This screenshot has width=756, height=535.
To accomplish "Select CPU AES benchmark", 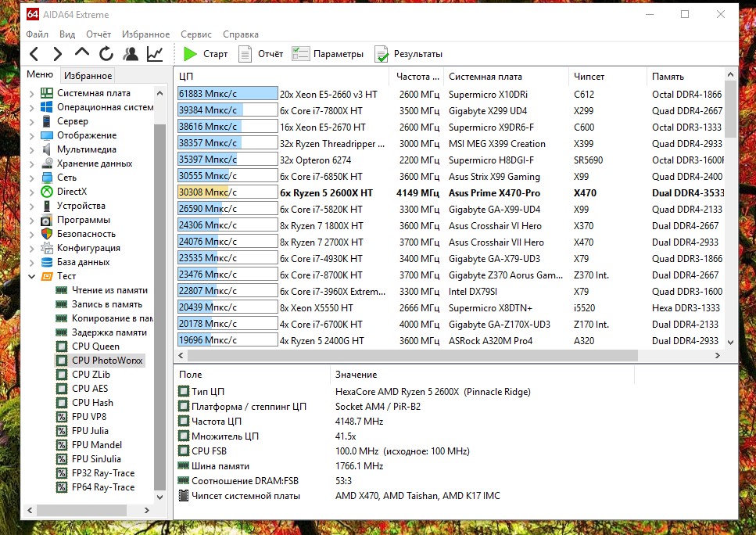I will [90, 389].
